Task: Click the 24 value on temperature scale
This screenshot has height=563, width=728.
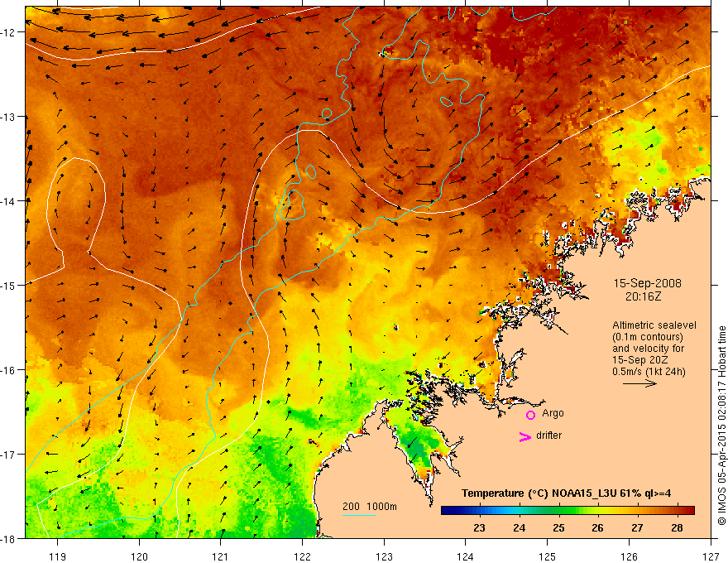Action: point(519,527)
